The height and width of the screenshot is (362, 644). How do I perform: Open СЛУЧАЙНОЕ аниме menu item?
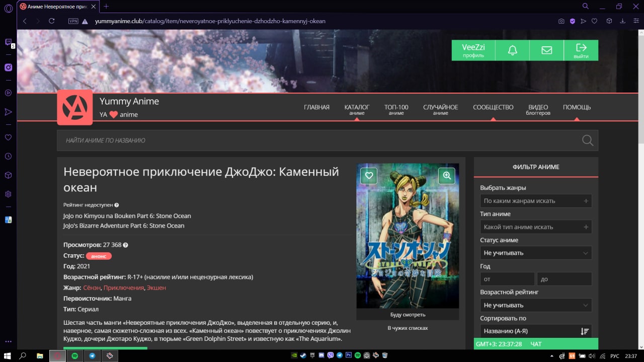[441, 109]
